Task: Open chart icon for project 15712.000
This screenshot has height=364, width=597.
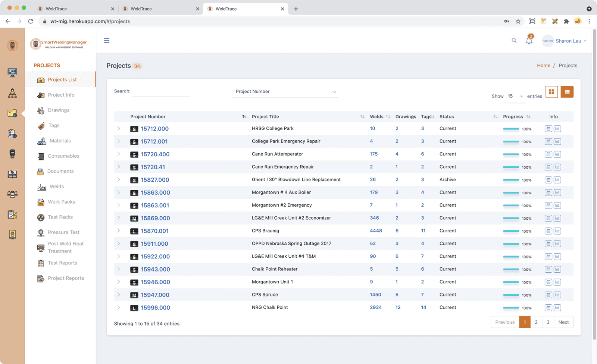Action: [557, 129]
